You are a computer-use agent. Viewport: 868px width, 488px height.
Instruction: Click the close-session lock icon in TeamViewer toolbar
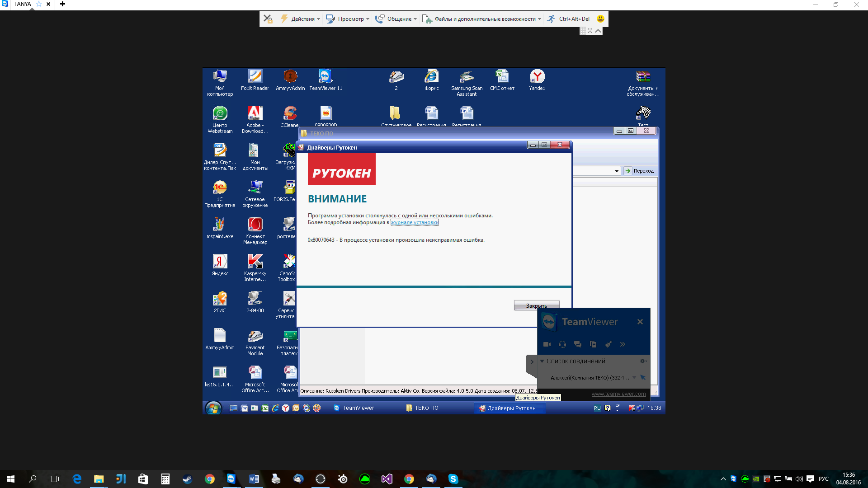click(268, 19)
